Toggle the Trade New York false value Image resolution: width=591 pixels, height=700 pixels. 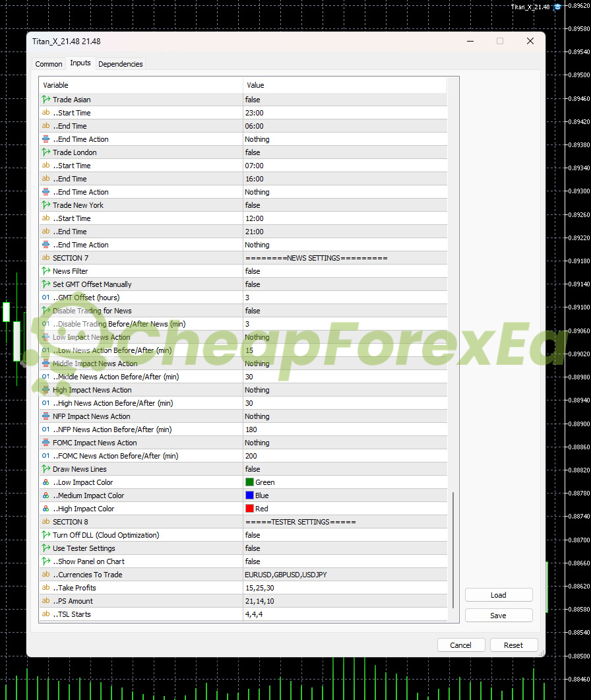click(344, 205)
